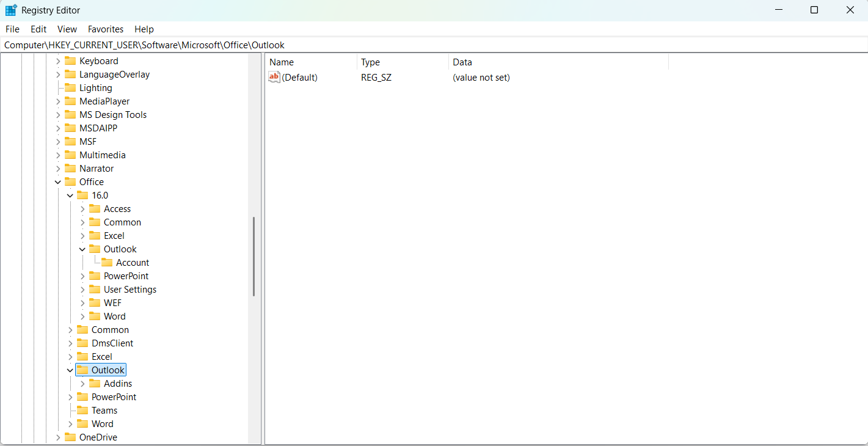
Task: Click the MSDAIPP folder icon
Action: pos(70,128)
